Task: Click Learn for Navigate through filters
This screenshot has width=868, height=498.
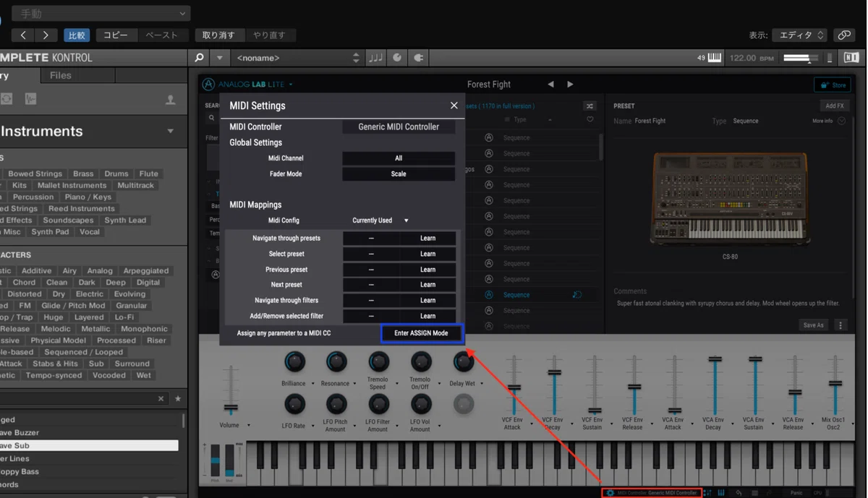Action: pyautogui.click(x=427, y=301)
